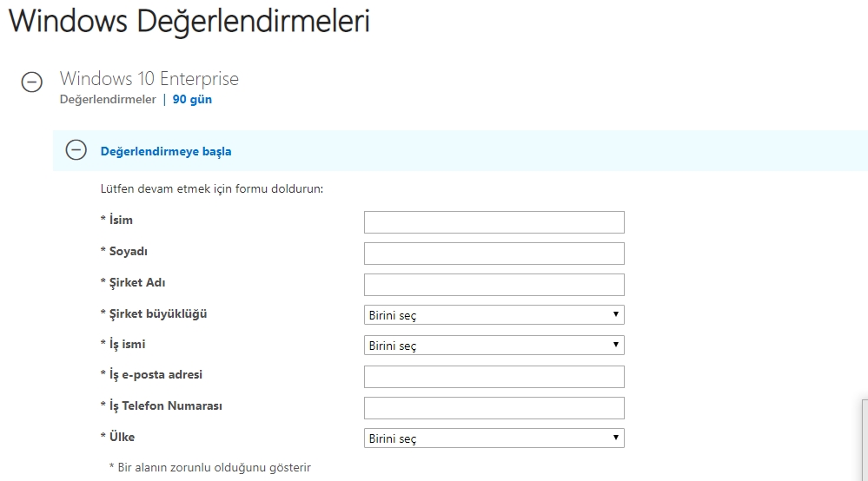Click the Değerlendirmeler label text
The width and height of the screenshot is (868, 481).
pos(108,100)
